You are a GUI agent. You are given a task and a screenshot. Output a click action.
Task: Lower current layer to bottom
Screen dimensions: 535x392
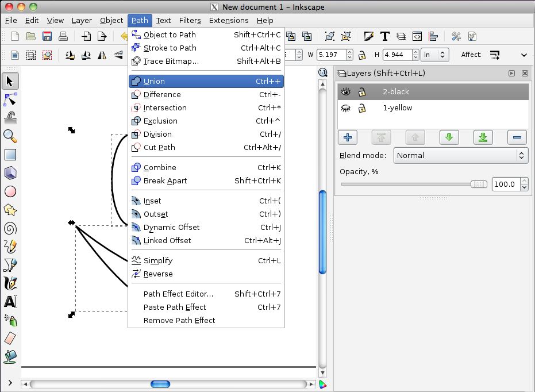pyautogui.click(x=483, y=137)
